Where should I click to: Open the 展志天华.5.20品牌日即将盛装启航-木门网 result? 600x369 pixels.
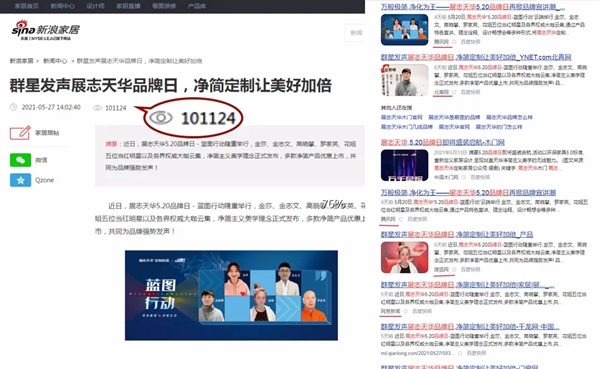click(x=442, y=142)
